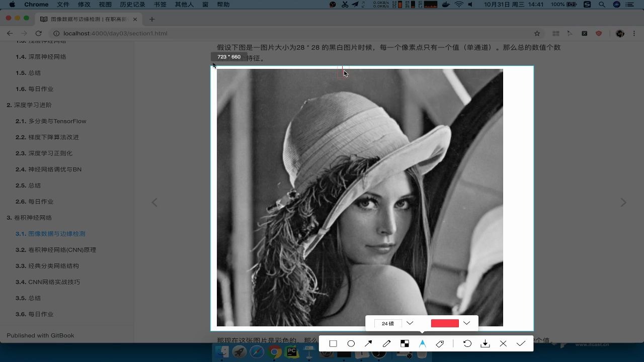The width and height of the screenshot is (644, 362).
Task: Open a new Chrome tab
Action: click(152, 19)
